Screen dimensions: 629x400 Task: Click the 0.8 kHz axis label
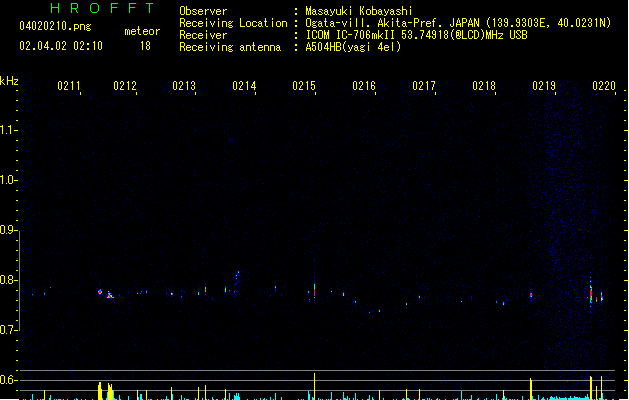point(7,280)
